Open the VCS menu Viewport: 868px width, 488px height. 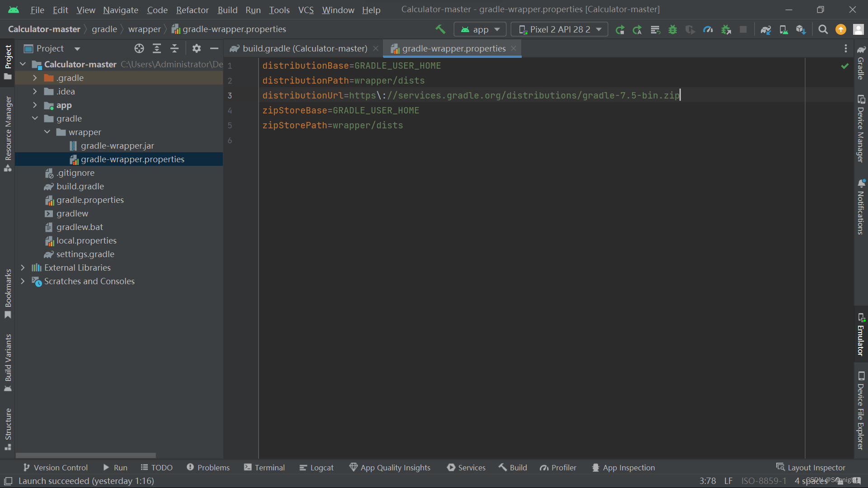point(306,10)
